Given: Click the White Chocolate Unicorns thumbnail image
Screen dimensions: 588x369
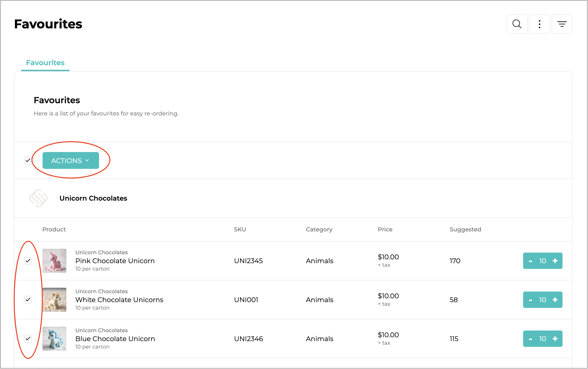Looking at the screenshot, I should click(x=54, y=300).
